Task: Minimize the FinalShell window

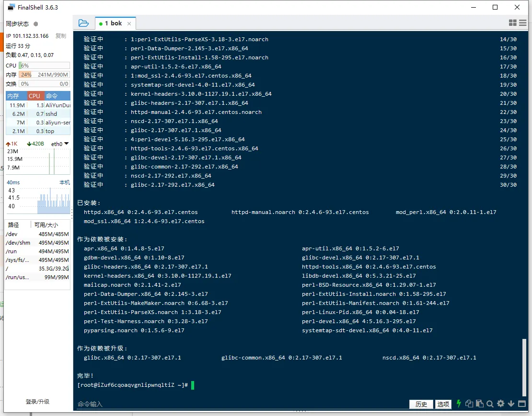Action: [x=474, y=7]
